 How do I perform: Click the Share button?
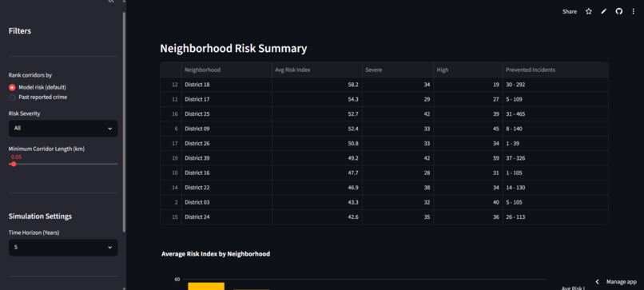pos(569,11)
